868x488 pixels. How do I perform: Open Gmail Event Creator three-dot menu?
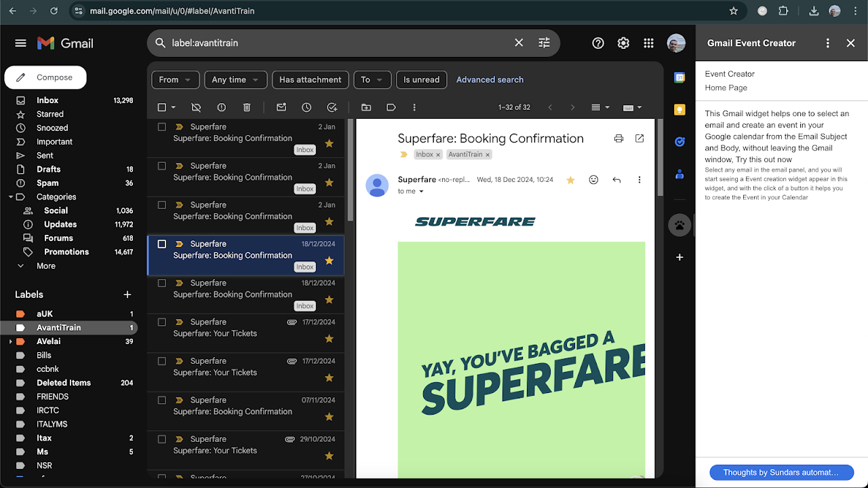click(827, 43)
